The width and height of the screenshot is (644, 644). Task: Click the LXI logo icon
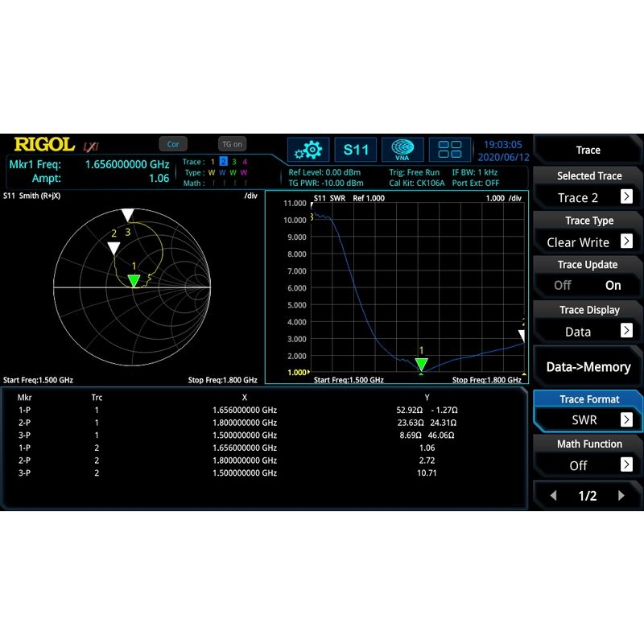point(91,147)
